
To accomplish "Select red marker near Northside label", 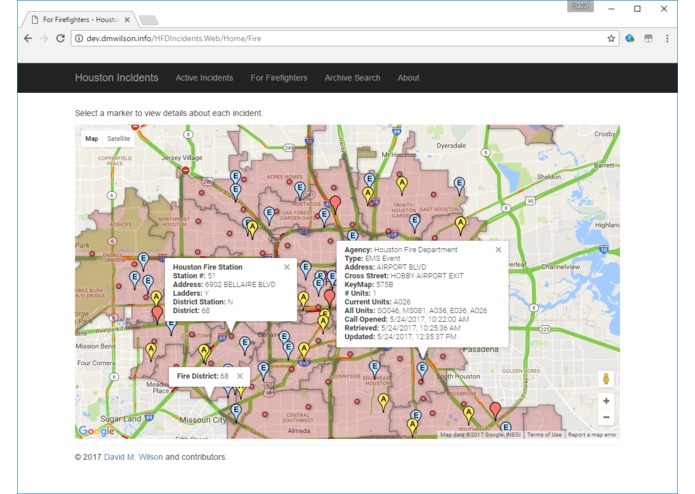I will pos(336,204).
